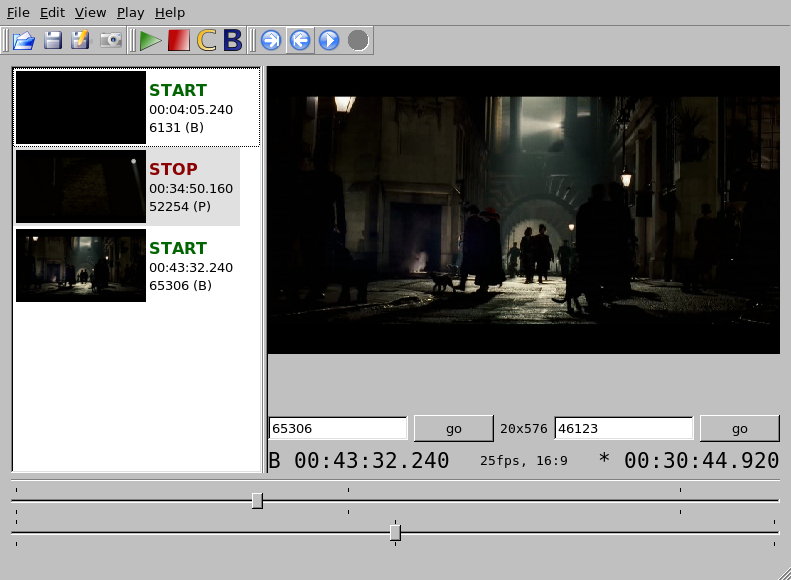Jump to next marker with right arrow

click(271, 40)
